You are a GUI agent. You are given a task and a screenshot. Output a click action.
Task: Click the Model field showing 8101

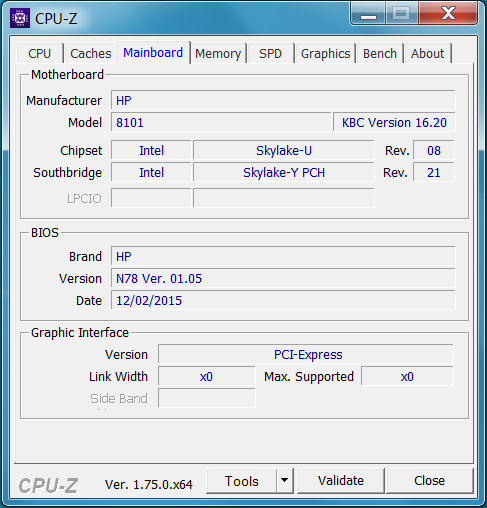221,122
